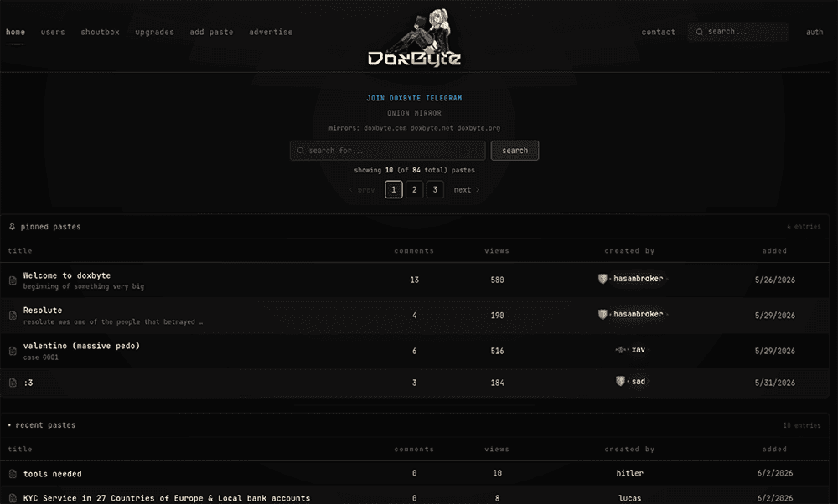
Task: Go to pagination page 3
Action: (435, 189)
